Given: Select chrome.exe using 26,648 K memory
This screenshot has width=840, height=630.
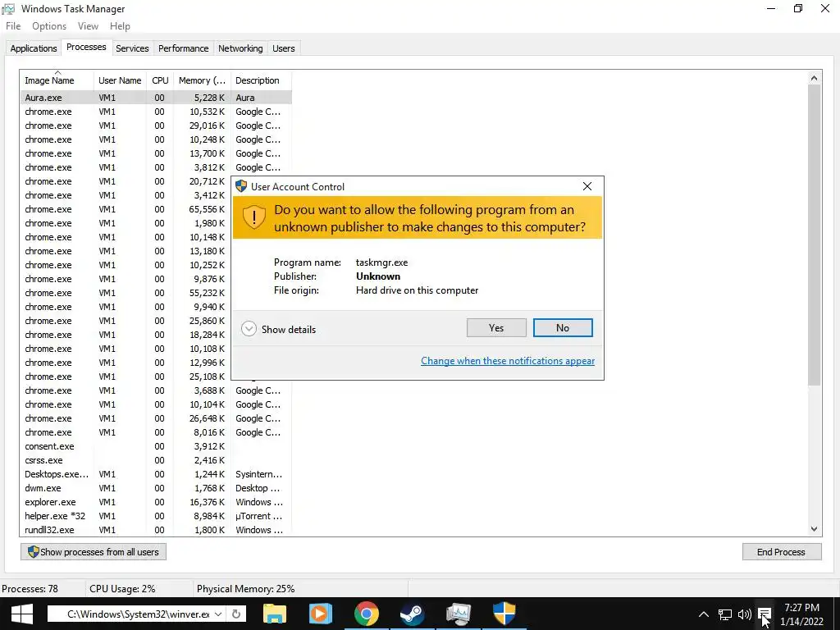Looking at the screenshot, I should (156, 418).
